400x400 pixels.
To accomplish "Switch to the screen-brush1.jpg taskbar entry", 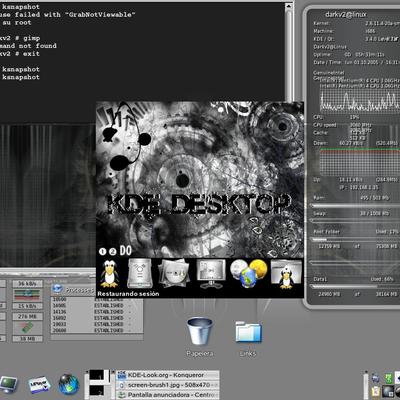I will click(x=168, y=385).
